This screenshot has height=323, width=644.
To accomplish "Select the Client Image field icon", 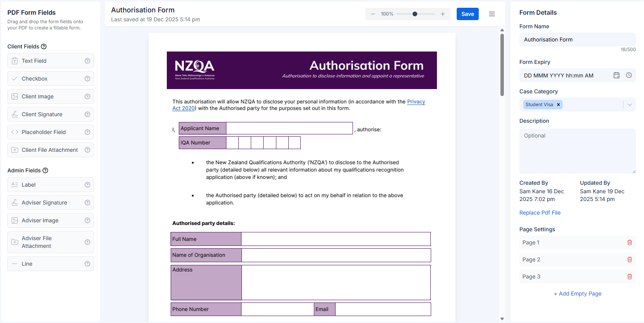I will click(15, 96).
